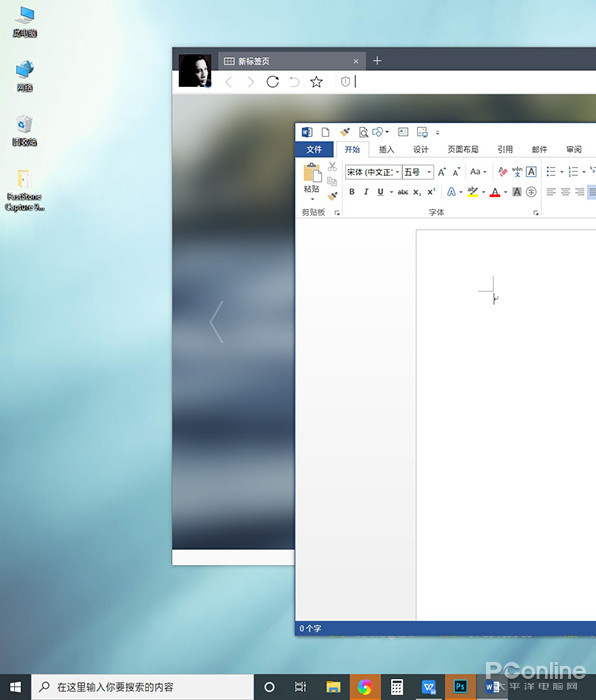Open the Aa change case dropdown
Viewport: 596px width, 700px height.
(x=478, y=172)
